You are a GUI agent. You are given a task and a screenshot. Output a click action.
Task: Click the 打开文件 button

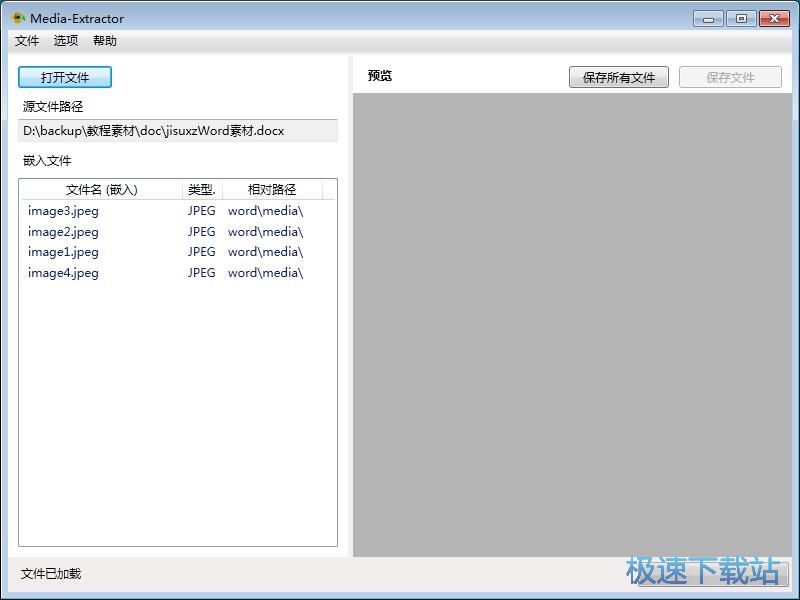[x=64, y=77]
